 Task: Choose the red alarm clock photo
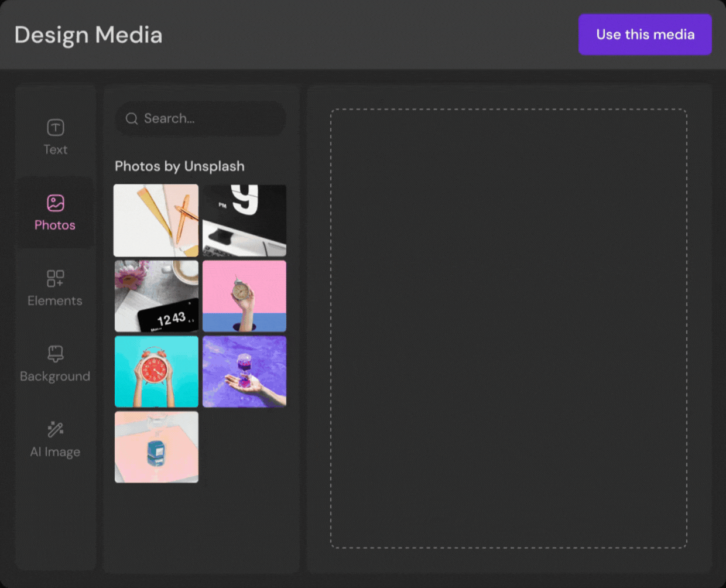coord(156,372)
